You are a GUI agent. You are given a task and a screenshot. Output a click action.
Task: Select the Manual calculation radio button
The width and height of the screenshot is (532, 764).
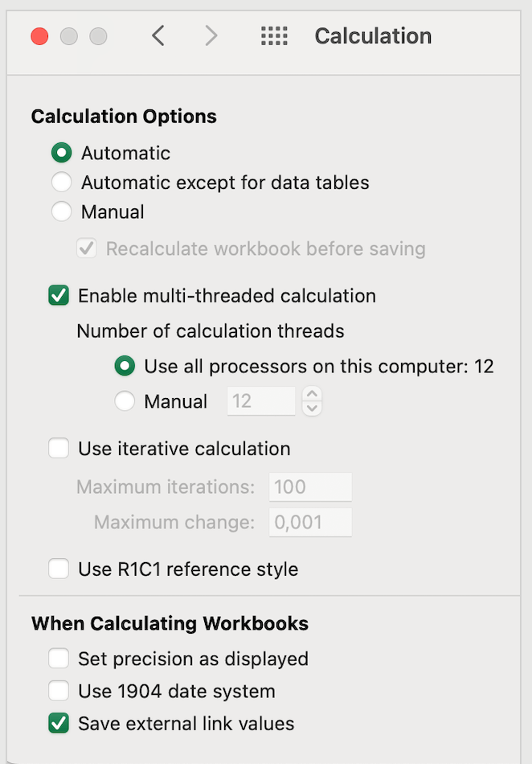pos(61,212)
